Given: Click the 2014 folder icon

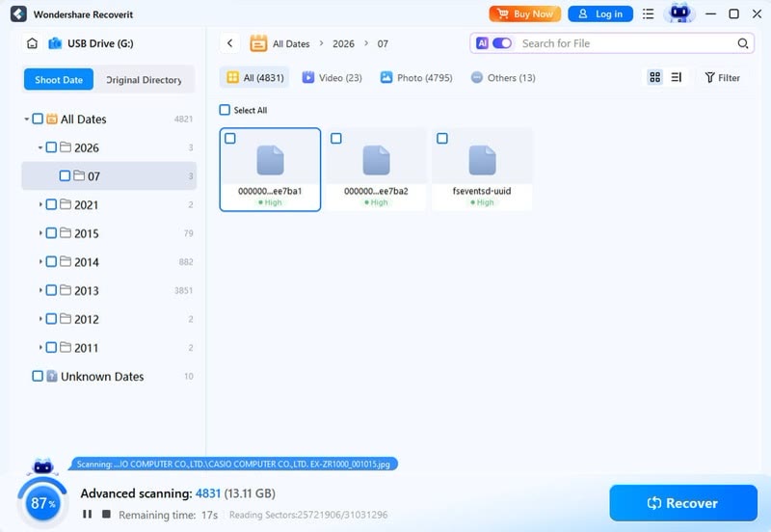Looking at the screenshot, I should coord(66,261).
